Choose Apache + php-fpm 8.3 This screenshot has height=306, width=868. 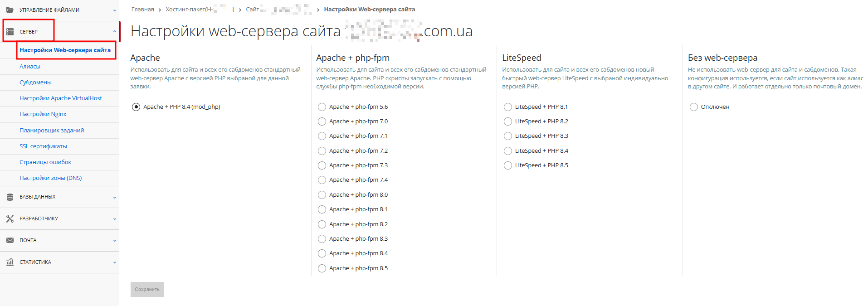point(322,238)
